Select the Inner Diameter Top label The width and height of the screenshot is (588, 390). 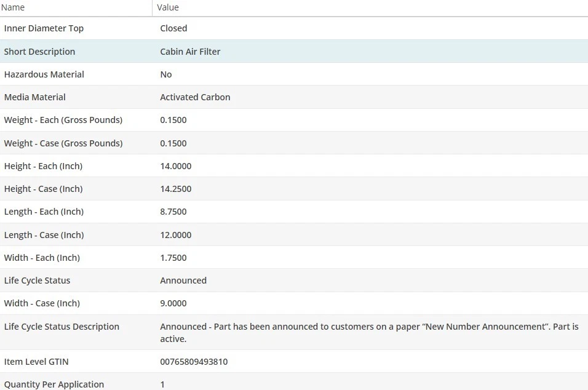pos(44,28)
